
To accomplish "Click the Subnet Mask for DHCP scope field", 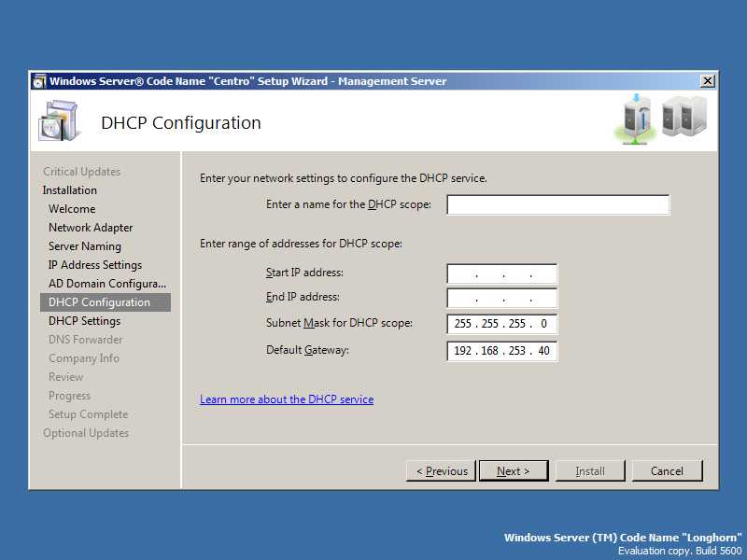I will coord(502,325).
